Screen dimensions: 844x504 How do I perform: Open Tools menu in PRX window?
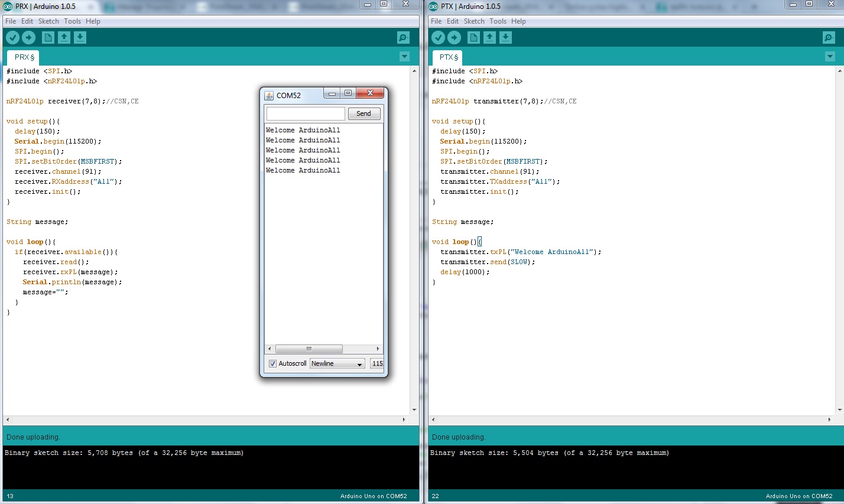(x=72, y=21)
